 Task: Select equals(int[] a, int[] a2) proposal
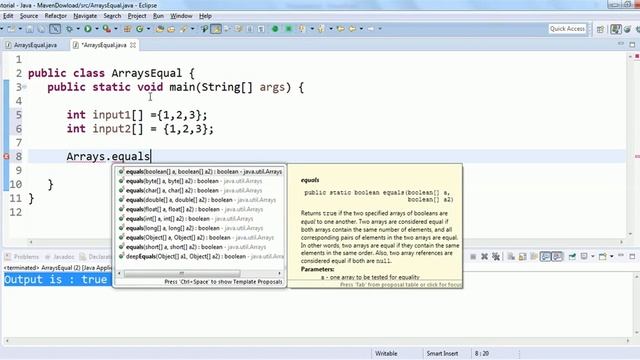tap(200, 219)
